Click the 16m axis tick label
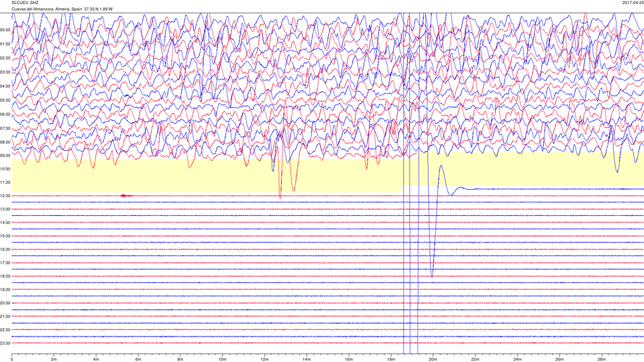The width and height of the screenshot is (644, 362). click(x=349, y=359)
